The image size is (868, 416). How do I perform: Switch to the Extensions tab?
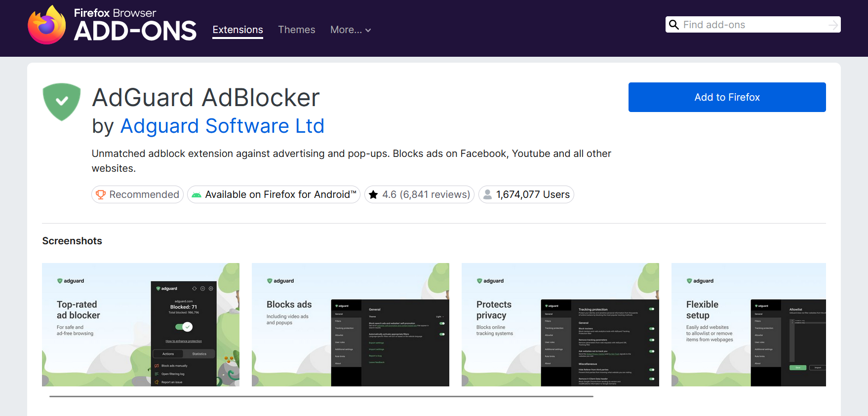click(237, 30)
